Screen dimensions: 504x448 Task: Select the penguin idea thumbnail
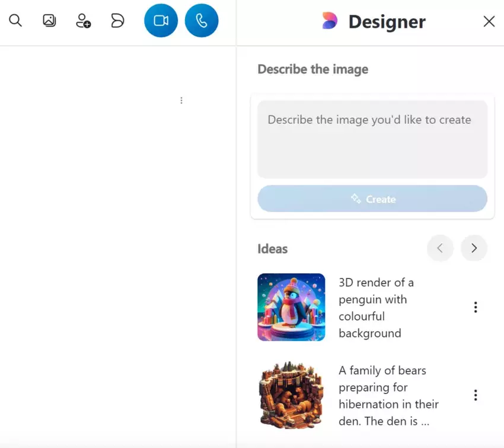pyautogui.click(x=291, y=307)
